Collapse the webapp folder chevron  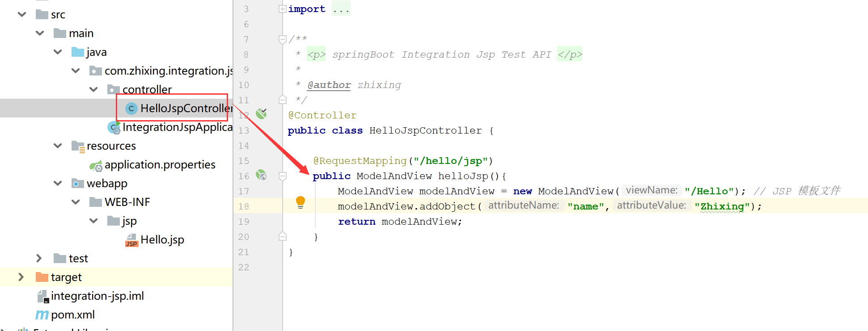pyautogui.click(x=58, y=183)
